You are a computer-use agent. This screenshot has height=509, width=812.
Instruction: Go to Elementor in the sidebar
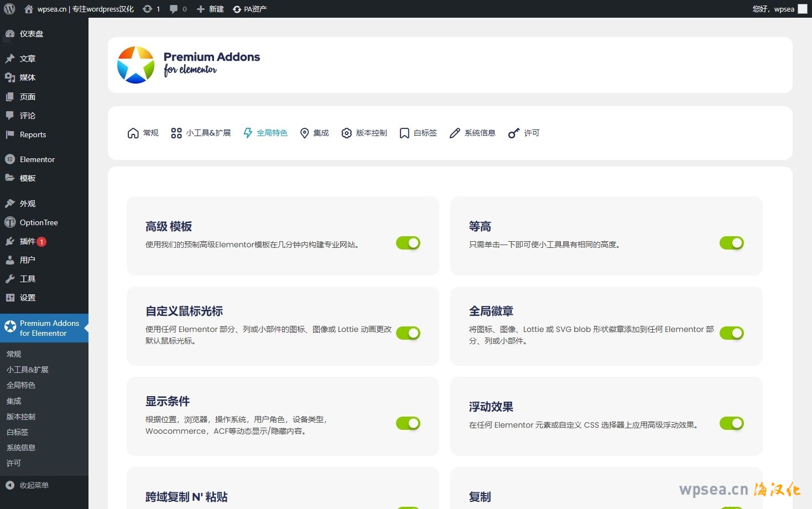pos(37,159)
